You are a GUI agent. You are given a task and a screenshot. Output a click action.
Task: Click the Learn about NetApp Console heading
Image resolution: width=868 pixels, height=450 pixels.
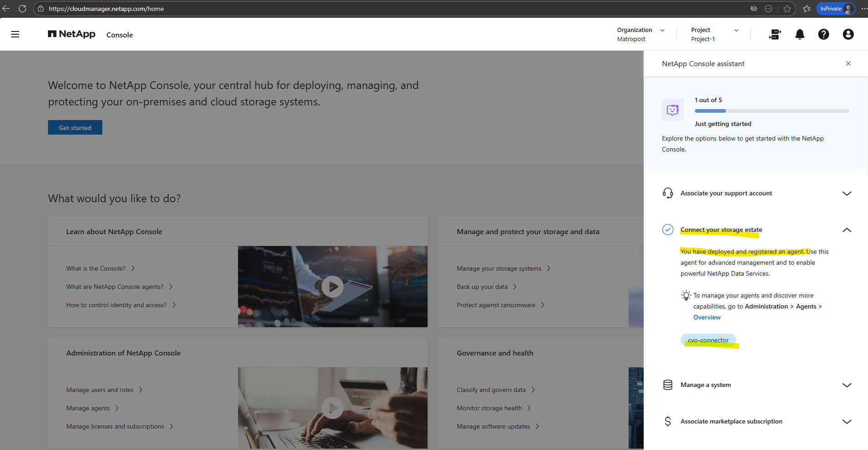tap(114, 231)
